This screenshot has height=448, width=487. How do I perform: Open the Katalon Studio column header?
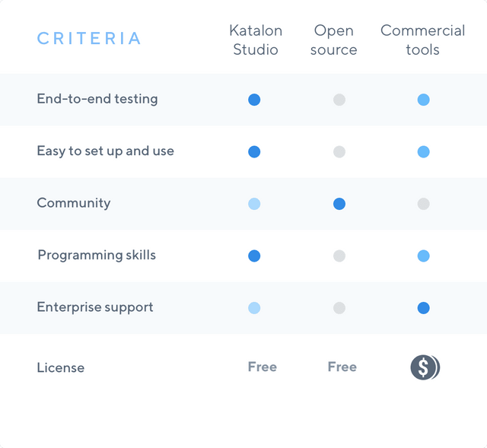pyautogui.click(x=256, y=40)
